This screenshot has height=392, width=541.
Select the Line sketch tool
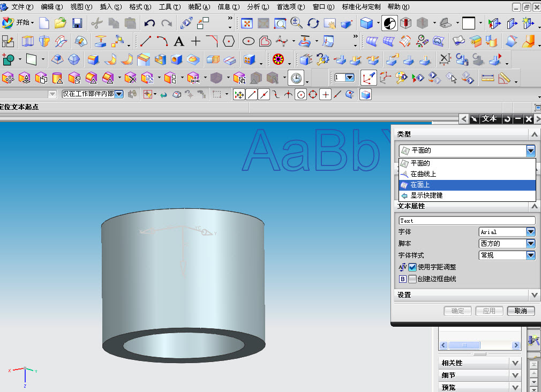point(145,41)
